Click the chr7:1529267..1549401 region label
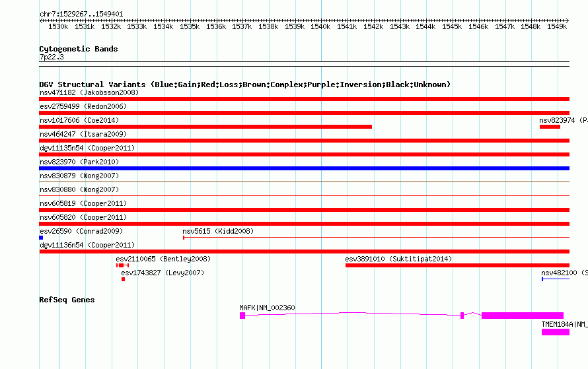Viewport: 588px width, 369px height. tap(81, 15)
